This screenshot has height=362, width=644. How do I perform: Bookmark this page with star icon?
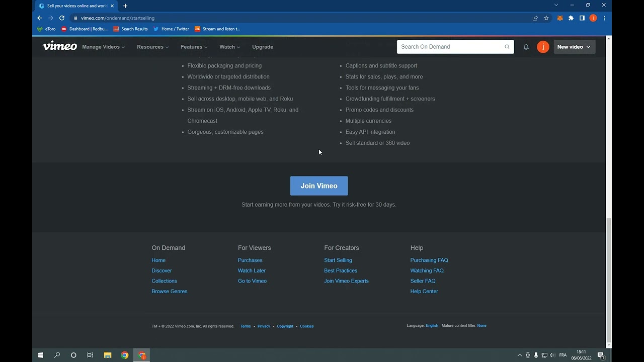click(546, 18)
